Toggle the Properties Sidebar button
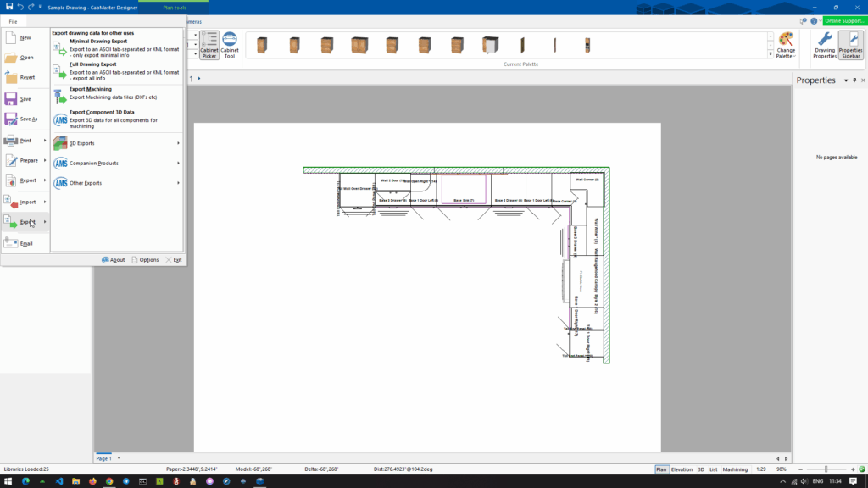Screen dimensions: 868x488 [x=850, y=45]
